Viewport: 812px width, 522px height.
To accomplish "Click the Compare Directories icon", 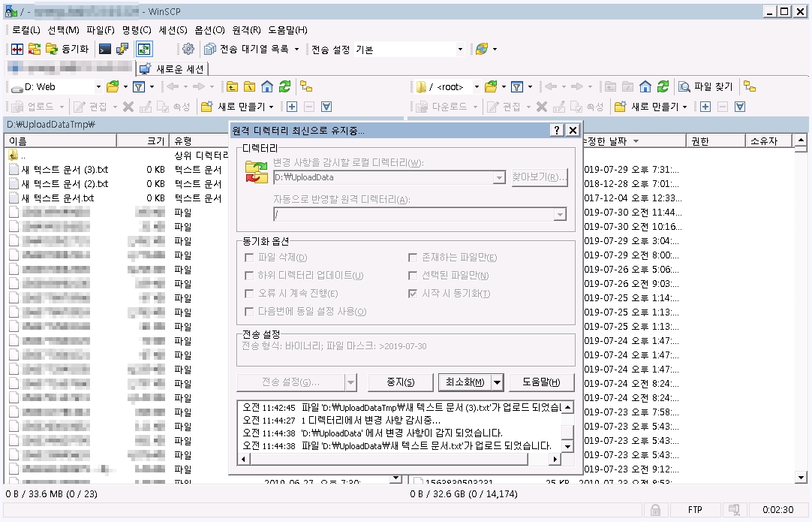I will click(x=17, y=50).
